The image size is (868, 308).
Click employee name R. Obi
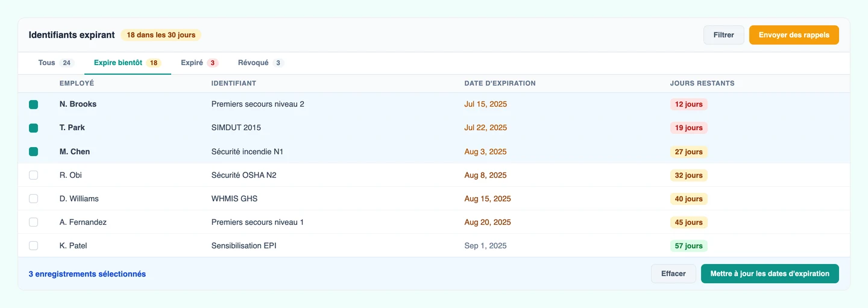[71, 175]
